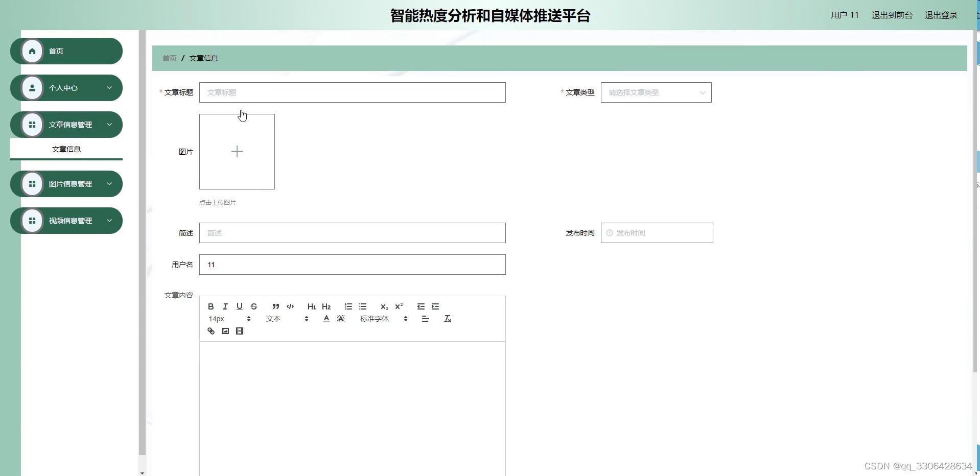Select the 首页 sidebar menu item

66,51
